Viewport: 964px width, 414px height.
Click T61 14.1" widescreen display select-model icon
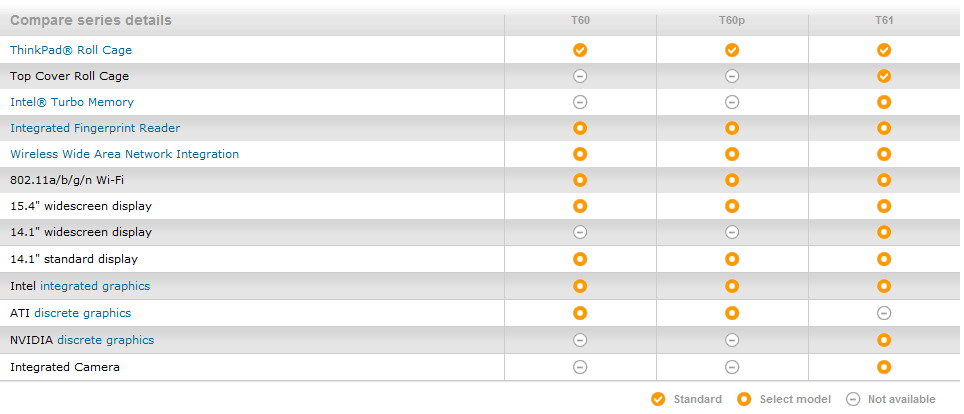[883, 232]
